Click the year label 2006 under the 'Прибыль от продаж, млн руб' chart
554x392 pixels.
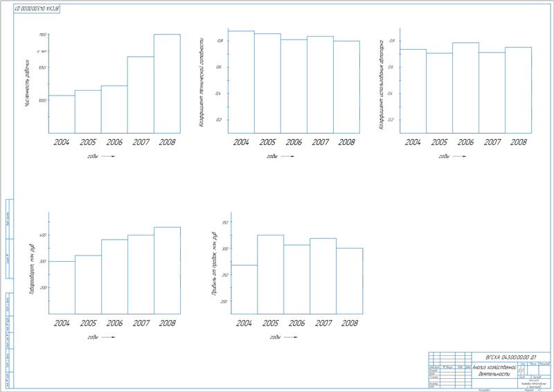[297, 323]
